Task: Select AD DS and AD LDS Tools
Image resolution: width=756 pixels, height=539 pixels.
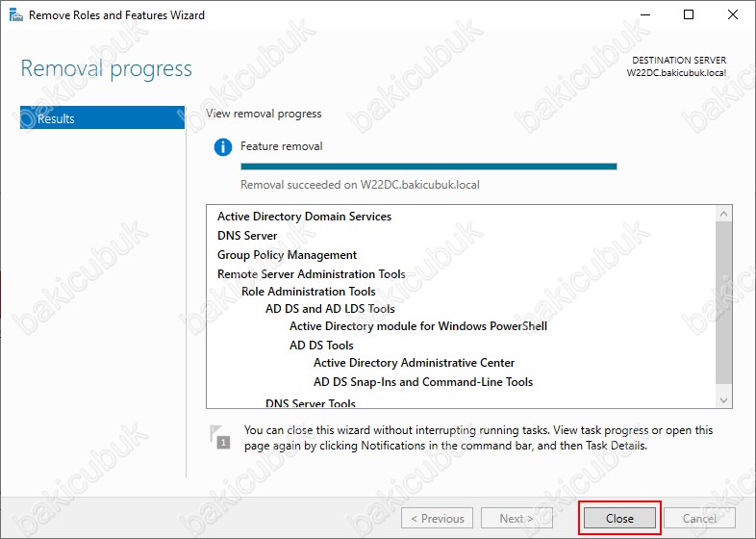Action: [330, 309]
